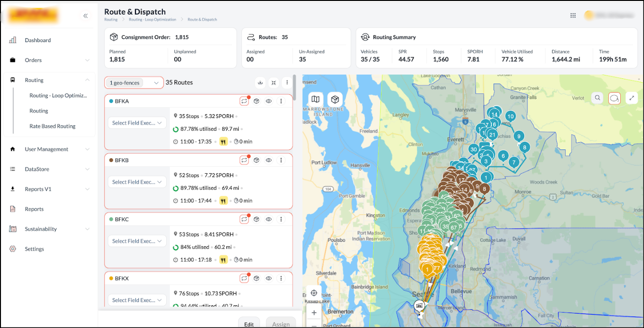644x328 pixels.
Task: Open Select Field Executive dropdown for BFKB
Action: pos(137,182)
